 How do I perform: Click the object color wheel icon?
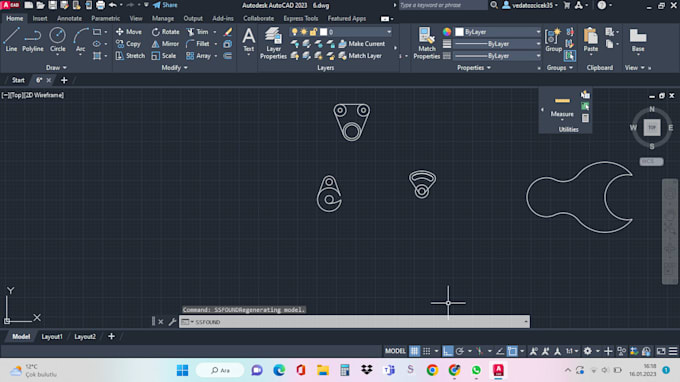447,32
